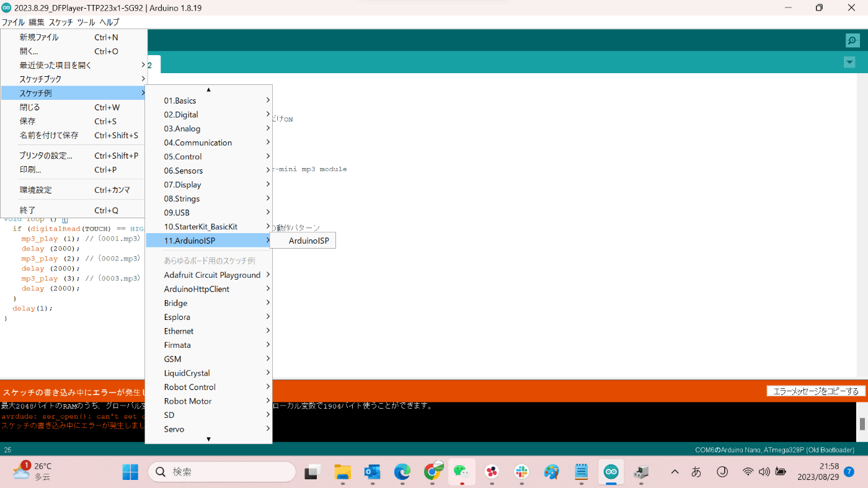Open the ツール menu
The image size is (868, 488).
click(x=86, y=22)
